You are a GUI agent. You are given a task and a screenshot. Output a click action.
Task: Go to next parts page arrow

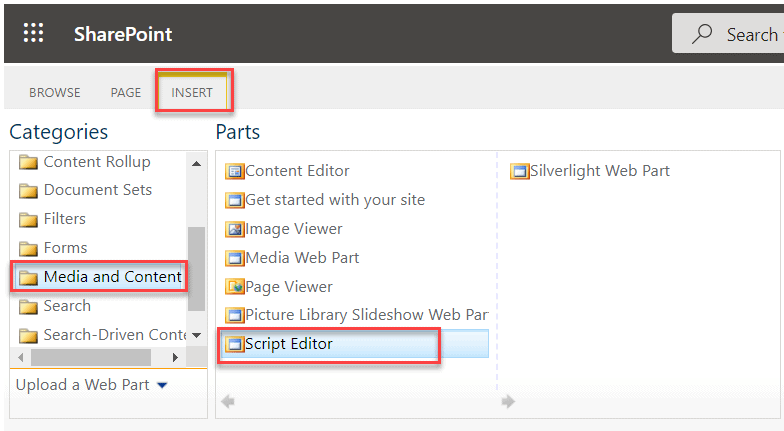tap(508, 401)
